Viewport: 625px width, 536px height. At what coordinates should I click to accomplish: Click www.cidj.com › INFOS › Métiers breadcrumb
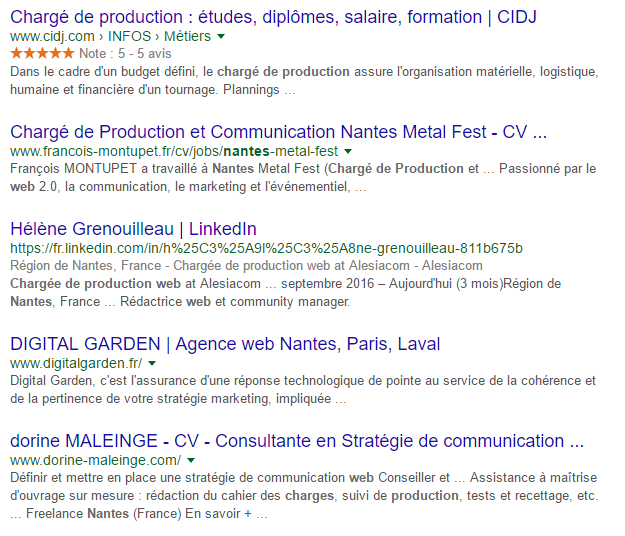110,36
